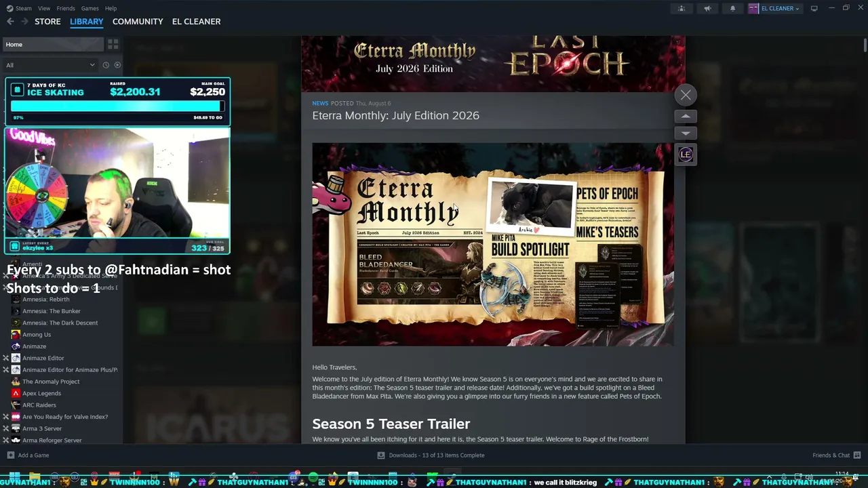The height and width of the screenshot is (488, 868).
Task: Select Amnesia: The Dark Descent in list
Action: coord(60,323)
